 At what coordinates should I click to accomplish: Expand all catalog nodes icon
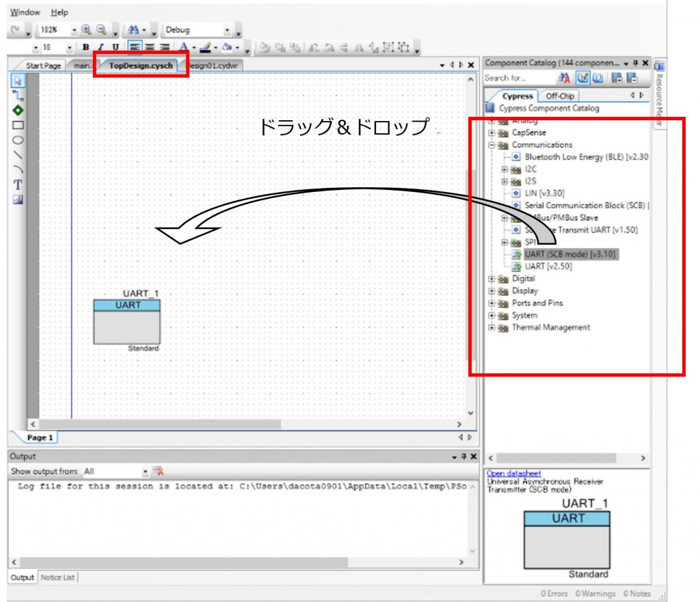617,78
